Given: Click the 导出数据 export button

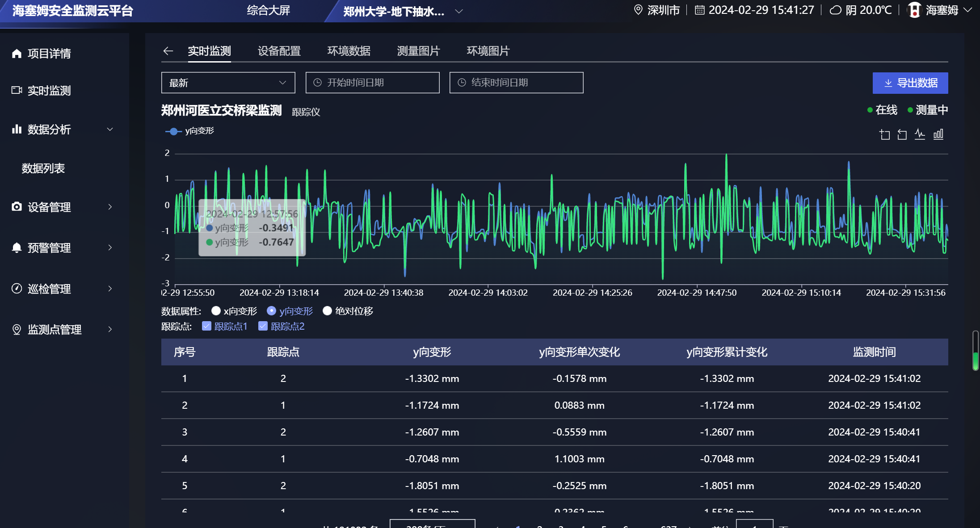Looking at the screenshot, I should pyautogui.click(x=910, y=83).
